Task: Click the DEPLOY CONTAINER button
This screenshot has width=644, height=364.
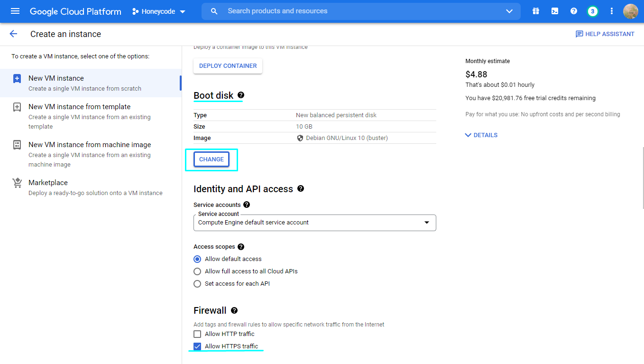Action: pos(228,66)
